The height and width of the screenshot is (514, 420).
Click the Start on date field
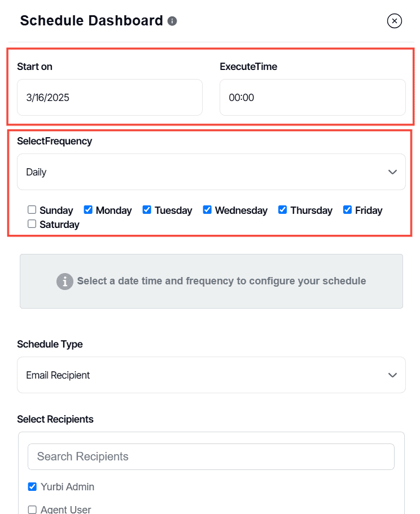tap(110, 97)
